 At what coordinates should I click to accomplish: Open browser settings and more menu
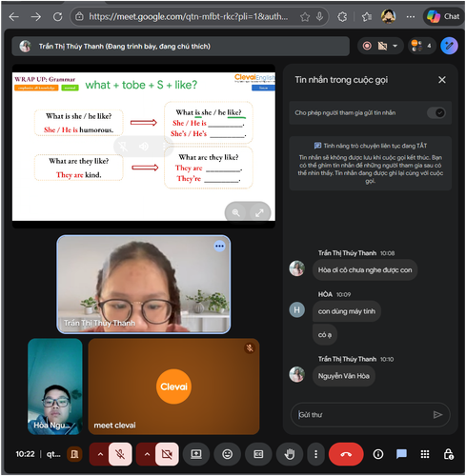click(411, 16)
